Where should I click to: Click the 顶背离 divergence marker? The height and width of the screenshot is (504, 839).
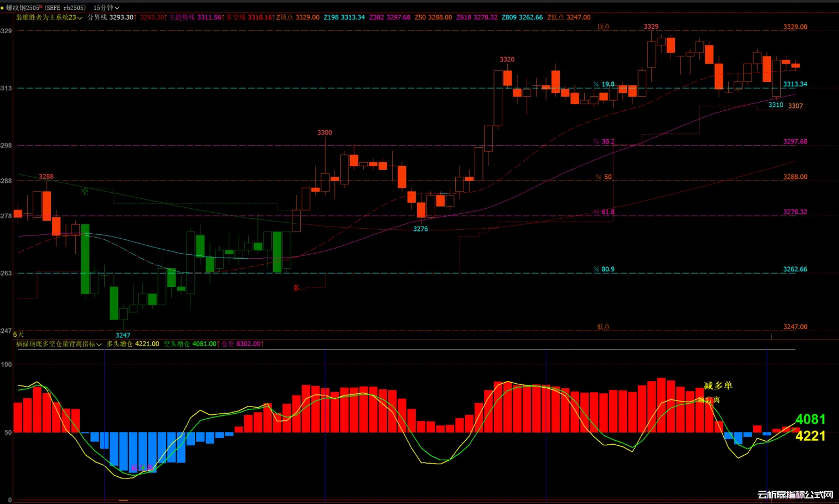point(708,400)
